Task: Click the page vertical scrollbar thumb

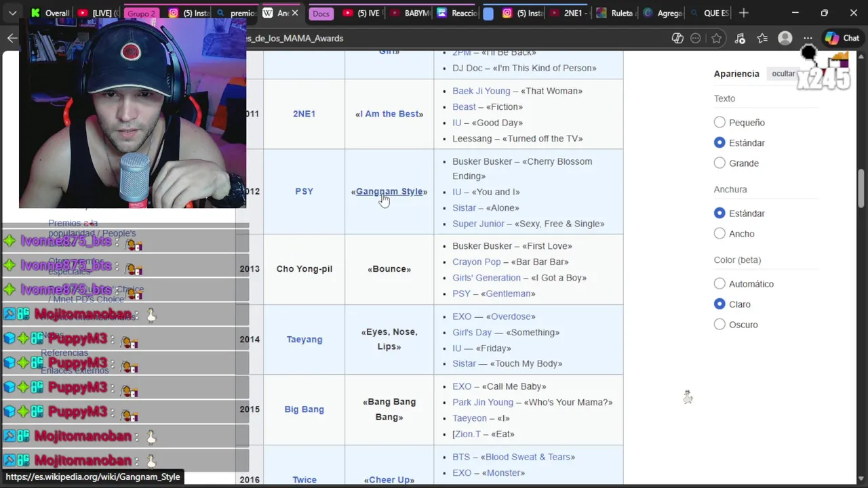Action: pos(861,188)
